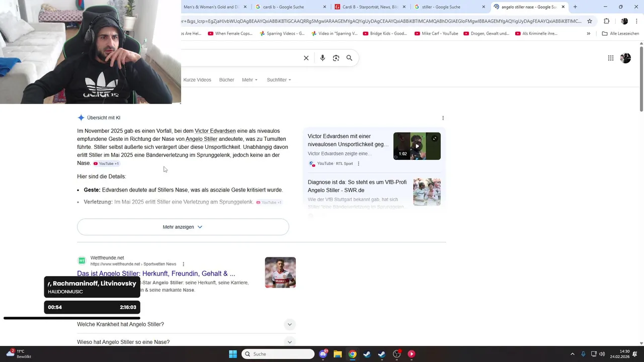Open AI overview three-dot options
The height and width of the screenshot is (362, 644).
(x=443, y=118)
